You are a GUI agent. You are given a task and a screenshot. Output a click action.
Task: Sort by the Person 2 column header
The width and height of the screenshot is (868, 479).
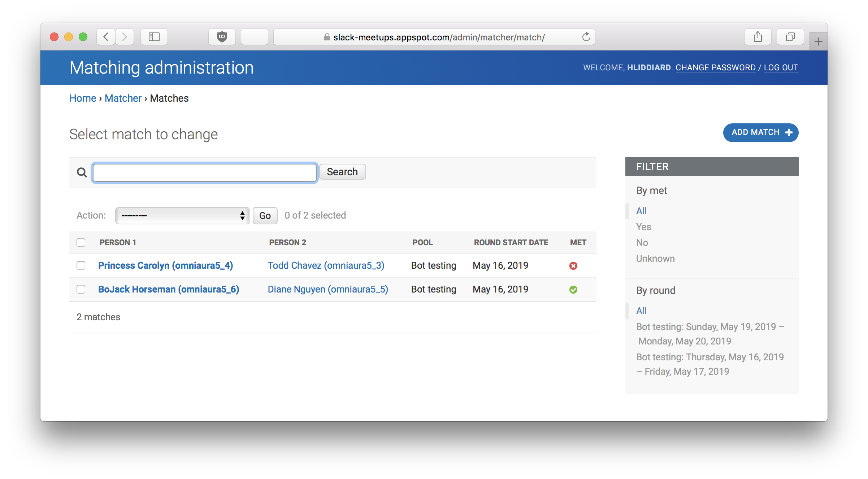(x=287, y=242)
